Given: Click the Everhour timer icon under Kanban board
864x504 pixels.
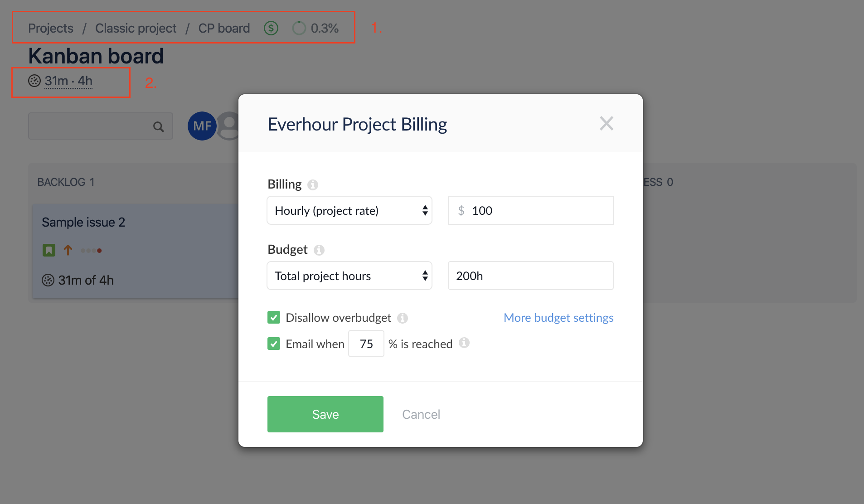Looking at the screenshot, I should [34, 81].
